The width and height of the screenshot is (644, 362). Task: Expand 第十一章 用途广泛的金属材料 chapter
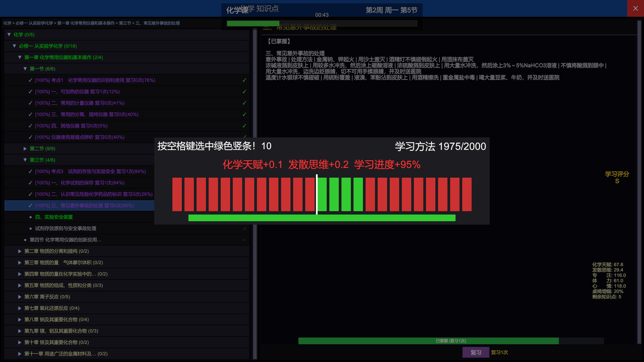click(x=20, y=354)
